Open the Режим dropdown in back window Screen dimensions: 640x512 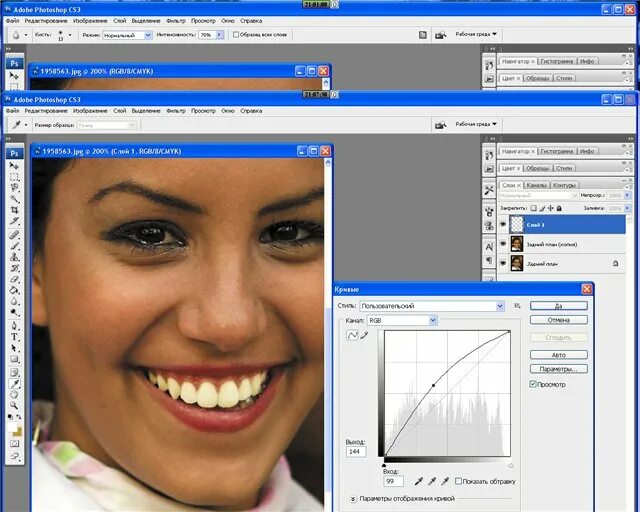pos(148,35)
